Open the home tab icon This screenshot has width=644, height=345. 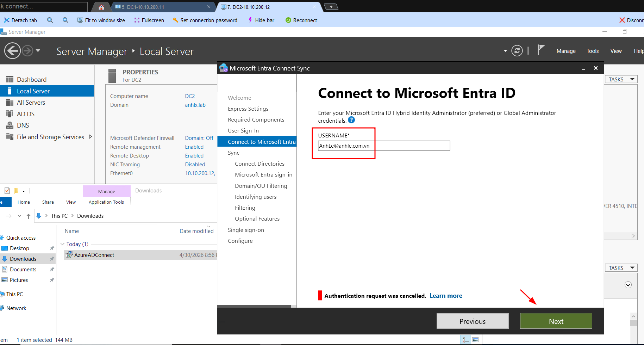(101, 7)
